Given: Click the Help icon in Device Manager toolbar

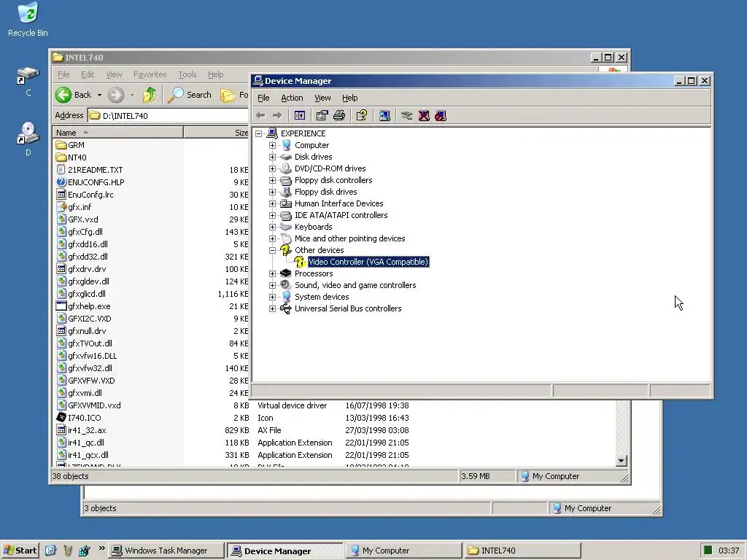Looking at the screenshot, I should 362,115.
